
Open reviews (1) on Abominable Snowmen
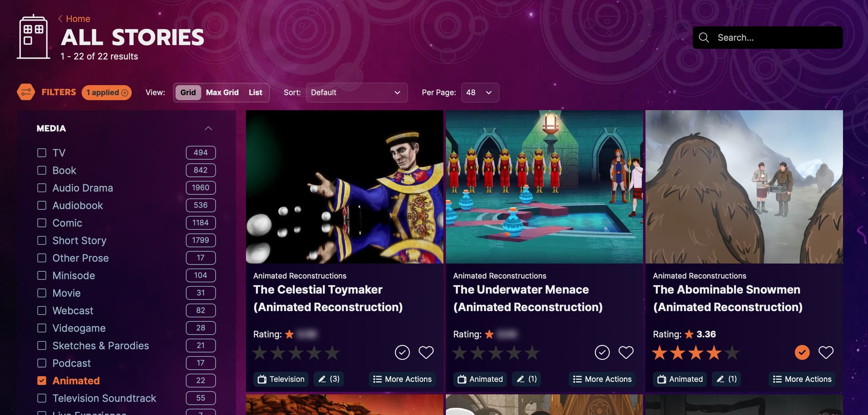point(726,379)
